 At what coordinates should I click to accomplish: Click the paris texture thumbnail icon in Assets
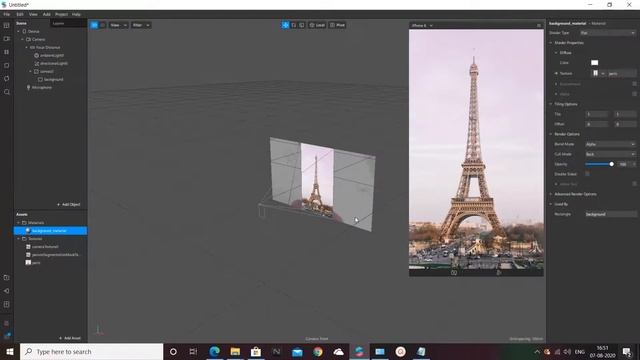[x=28, y=262]
